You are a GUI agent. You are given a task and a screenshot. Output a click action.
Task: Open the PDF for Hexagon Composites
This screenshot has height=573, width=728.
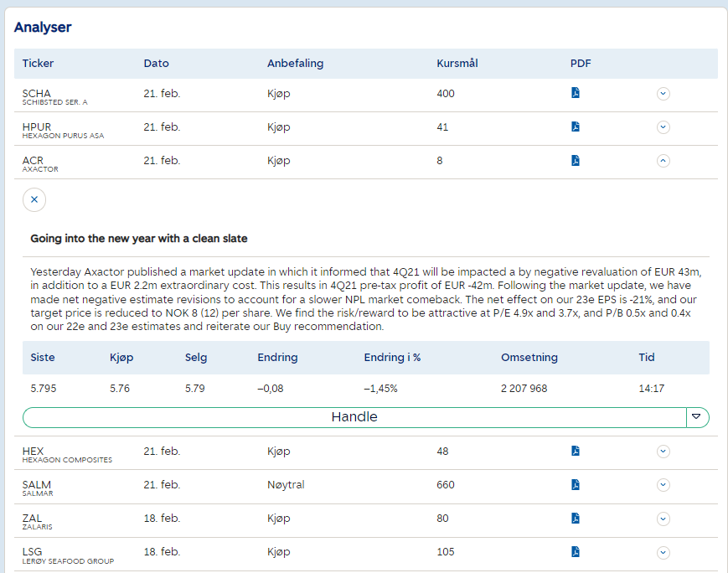click(x=575, y=451)
